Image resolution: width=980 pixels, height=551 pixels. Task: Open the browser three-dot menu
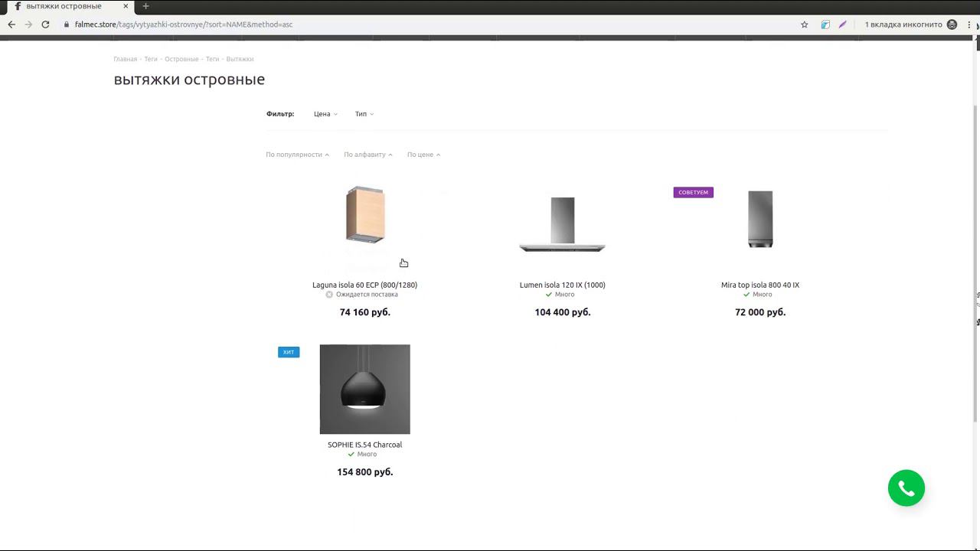969,24
